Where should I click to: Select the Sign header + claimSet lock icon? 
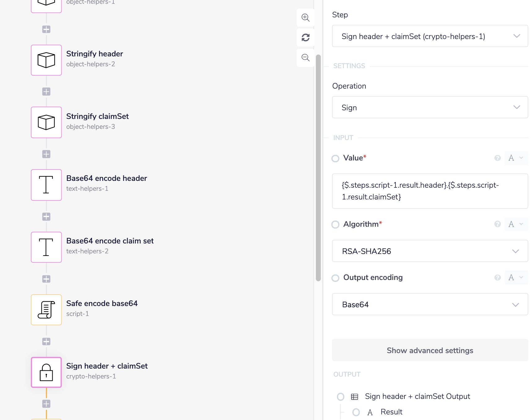[46, 372]
